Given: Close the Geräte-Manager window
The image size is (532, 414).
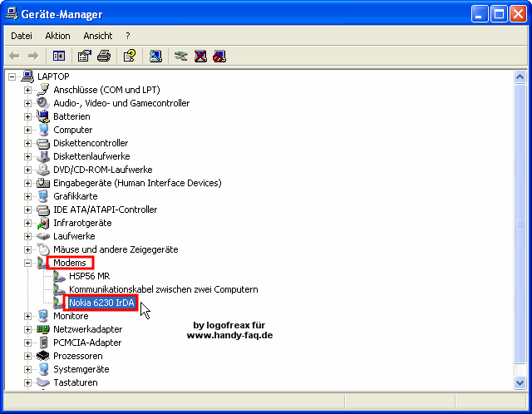Looking at the screenshot, I should point(519,14).
